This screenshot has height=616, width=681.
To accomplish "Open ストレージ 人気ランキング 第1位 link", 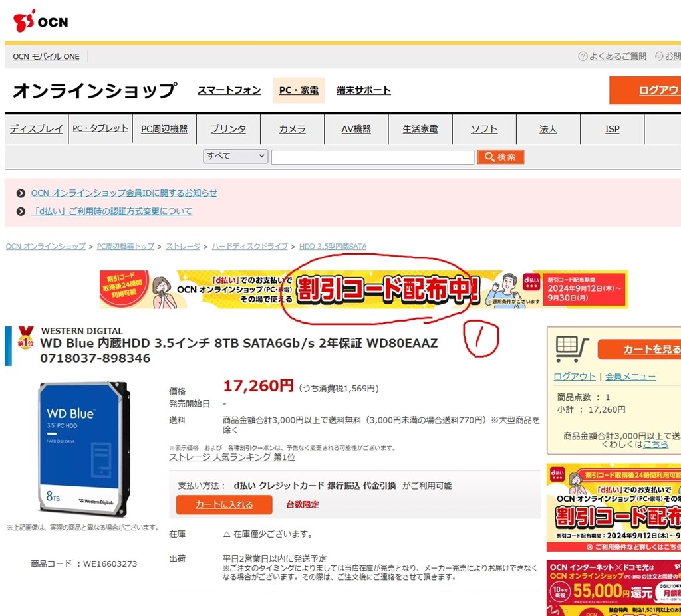I will click(x=232, y=457).
